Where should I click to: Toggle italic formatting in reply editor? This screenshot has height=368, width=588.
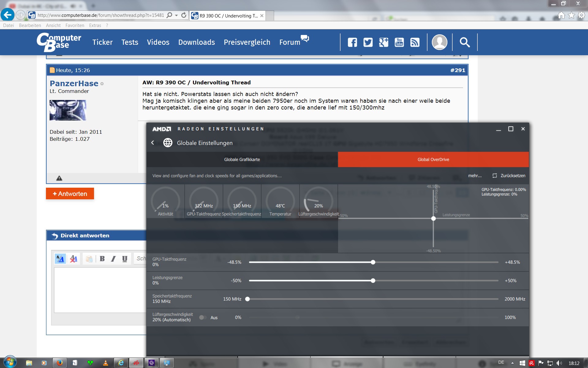[113, 259]
